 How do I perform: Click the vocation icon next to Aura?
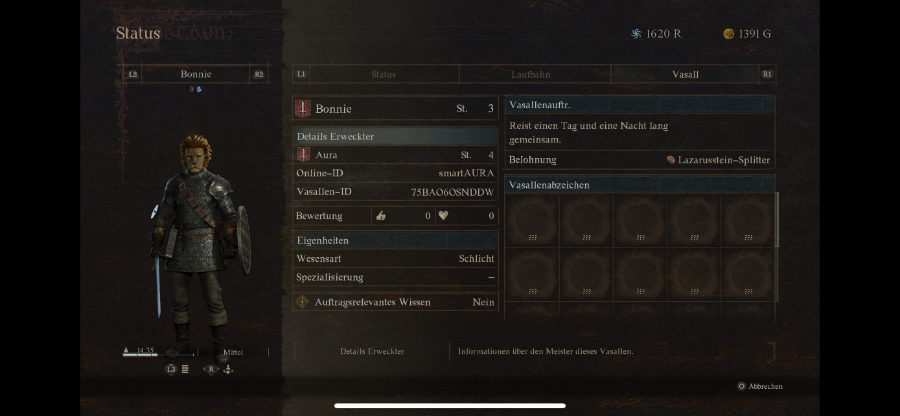coord(303,154)
